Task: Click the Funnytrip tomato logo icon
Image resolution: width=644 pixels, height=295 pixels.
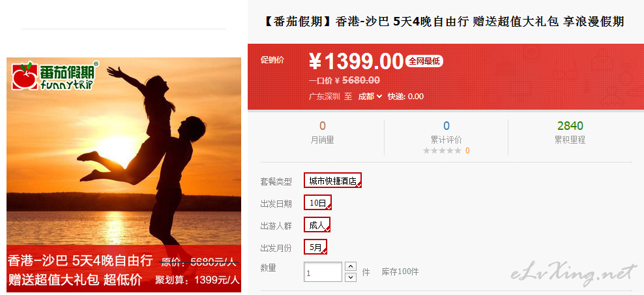Action: [x=25, y=75]
